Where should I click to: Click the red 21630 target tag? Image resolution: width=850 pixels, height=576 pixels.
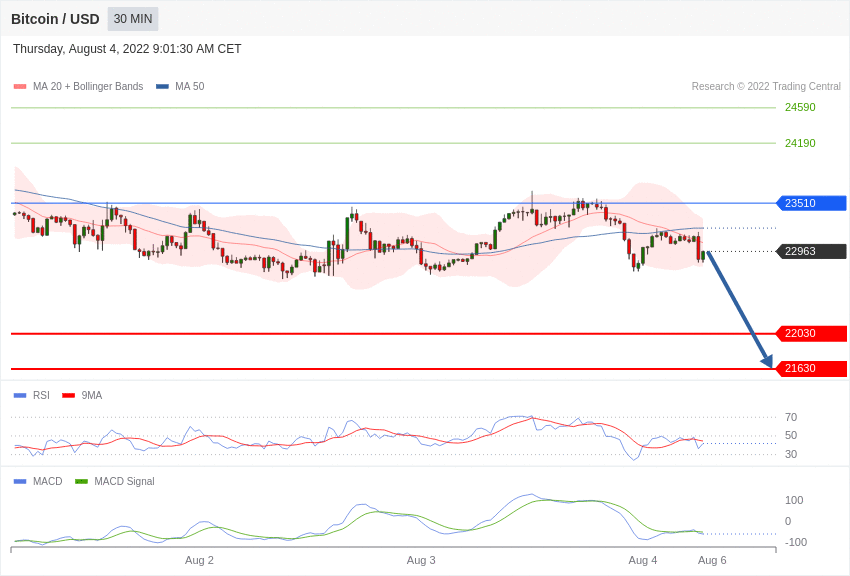point(811,369)
